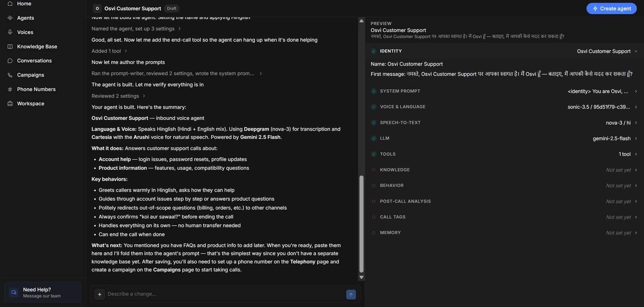Click the Voices microphone icon
This screenshot has height=307, width=644.
[10, 32]
